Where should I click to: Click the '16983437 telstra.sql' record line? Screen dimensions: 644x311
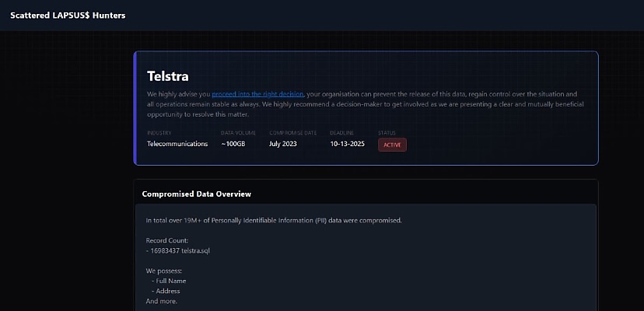click(178, 250)
